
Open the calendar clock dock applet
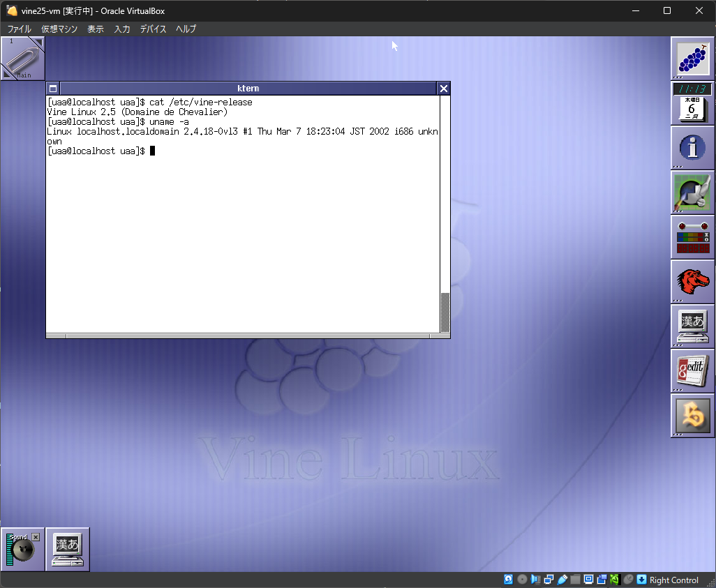(692, 103)
